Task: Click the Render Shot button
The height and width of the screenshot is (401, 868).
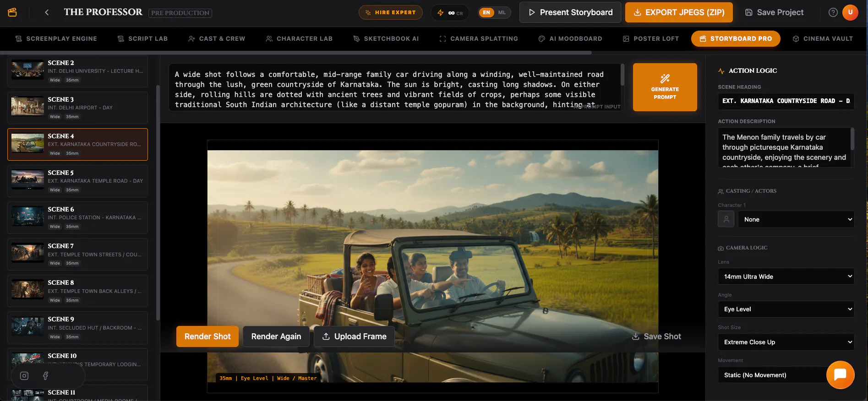Action: tap(207, 336)
